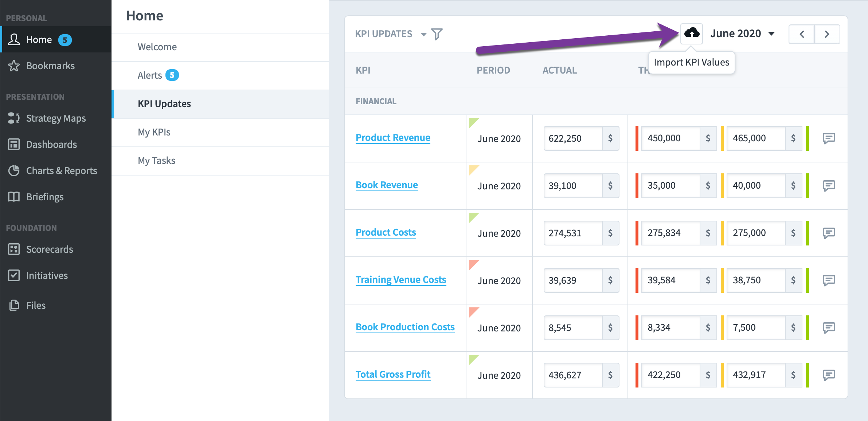Go to previous period with left chevron
868x421 pixels.
tap(802, 34)
